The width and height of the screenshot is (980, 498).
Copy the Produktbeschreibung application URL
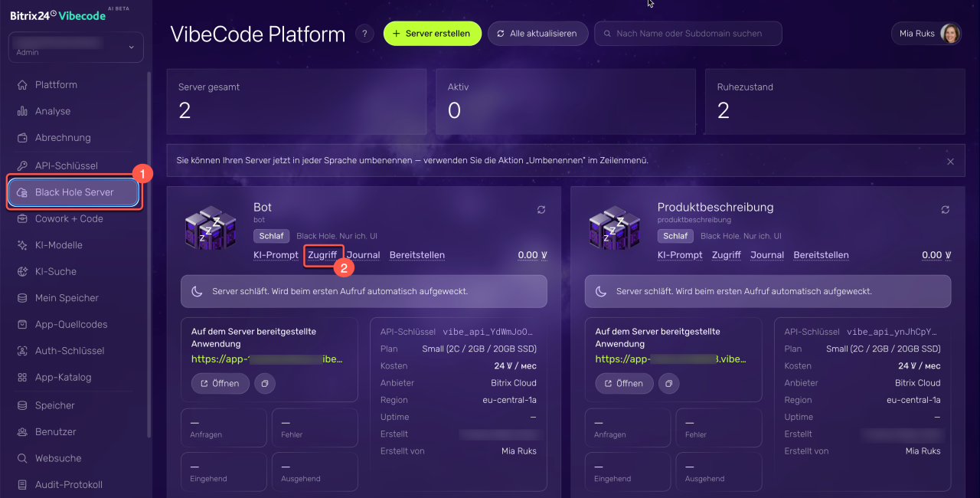(x=669, y=383)
